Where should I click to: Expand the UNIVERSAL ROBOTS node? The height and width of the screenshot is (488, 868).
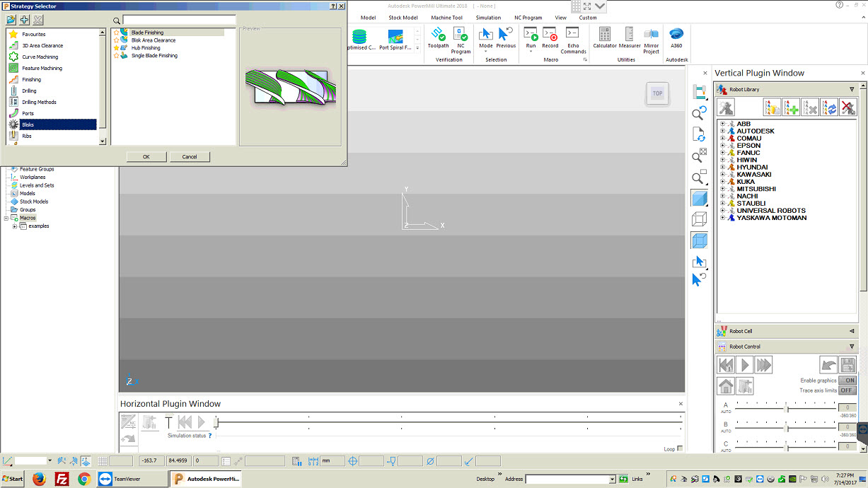point(723,211)
